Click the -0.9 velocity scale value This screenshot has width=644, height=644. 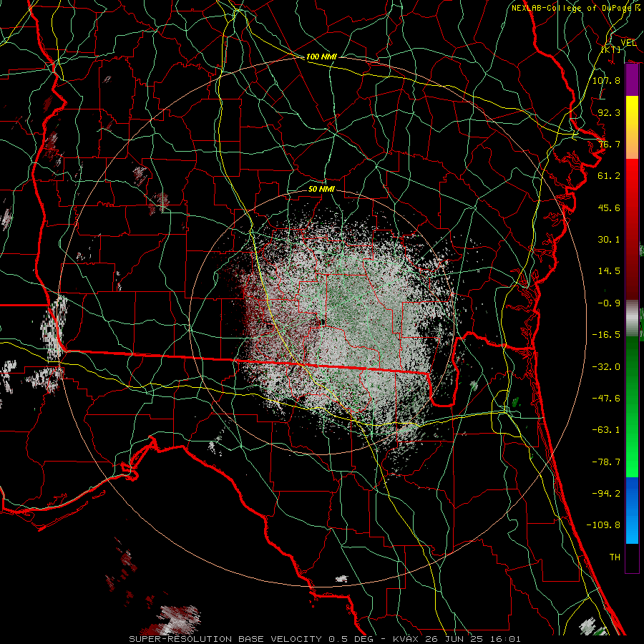point(609,303)
